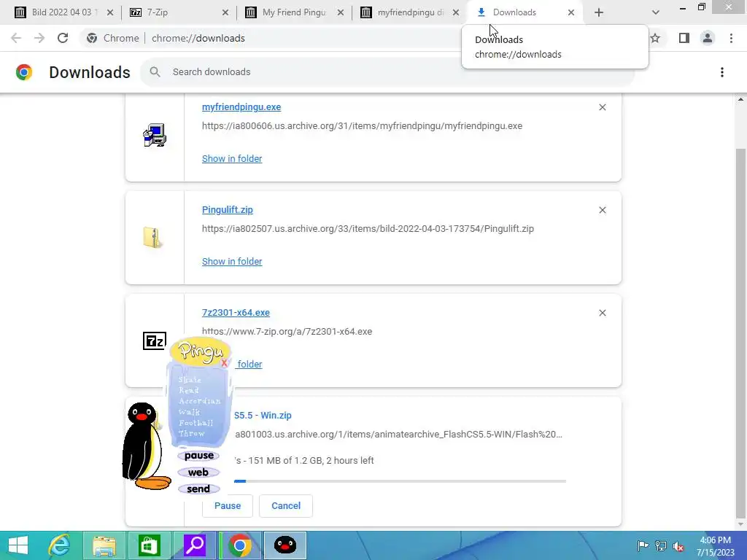Image resolution: width=747 pixels, height=560 pixels.
Task: Open the Action Center flag icon
Action: pyautogui.click(x=643, y=546)
